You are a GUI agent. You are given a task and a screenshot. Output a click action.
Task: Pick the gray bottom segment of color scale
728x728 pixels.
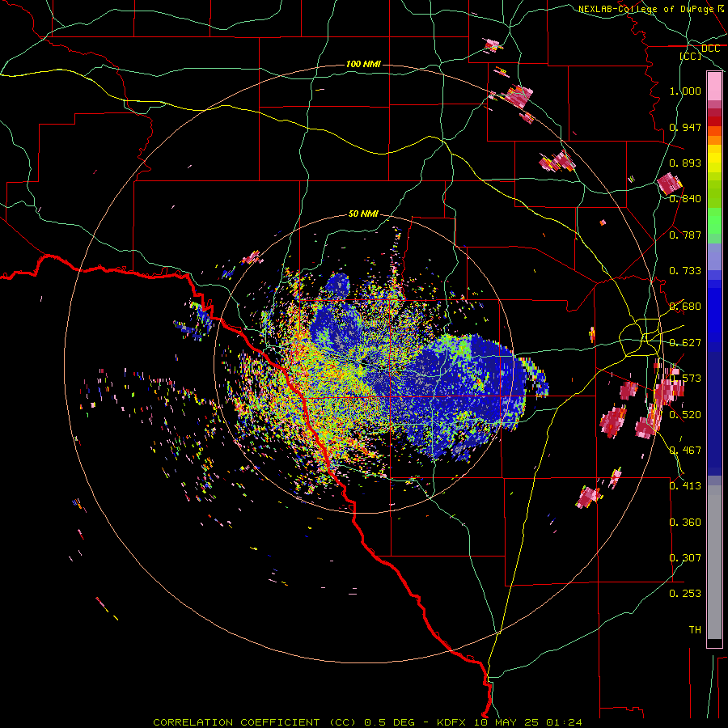[714, 562]
